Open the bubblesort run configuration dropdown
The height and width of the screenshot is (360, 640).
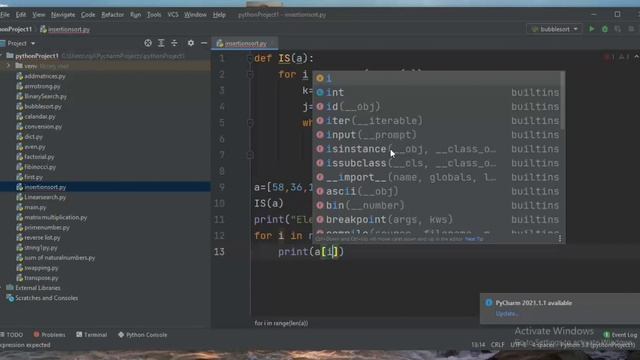[x=554, y=29]
